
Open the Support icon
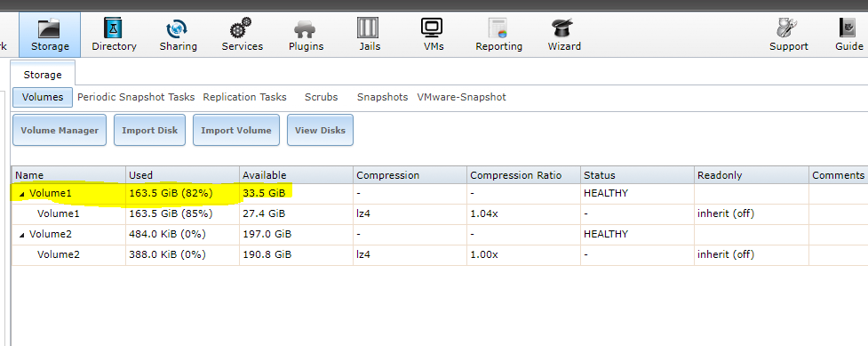coord(787,28)
